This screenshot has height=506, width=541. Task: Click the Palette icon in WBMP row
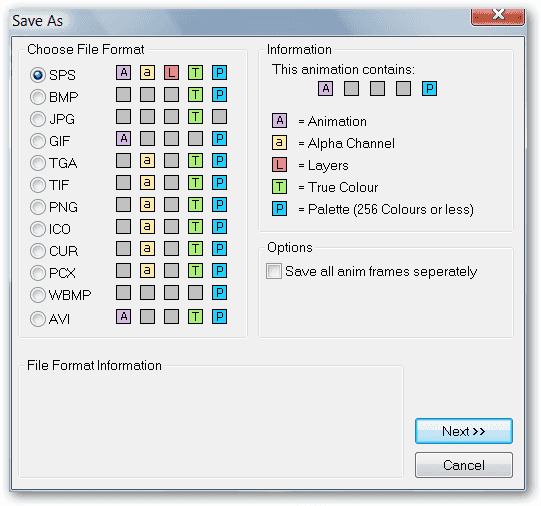click(x=219, y=293)
